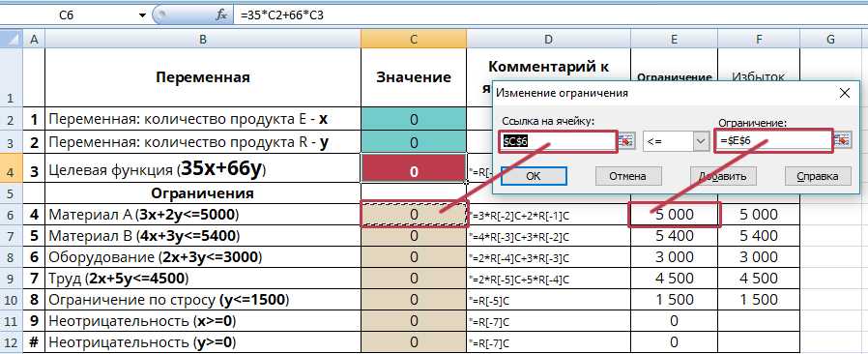This screenshot has height=354, width=868.
Task: Click formula comment =4*R[-3]C+3*R[-2]C
Action: tap(548, 237)
